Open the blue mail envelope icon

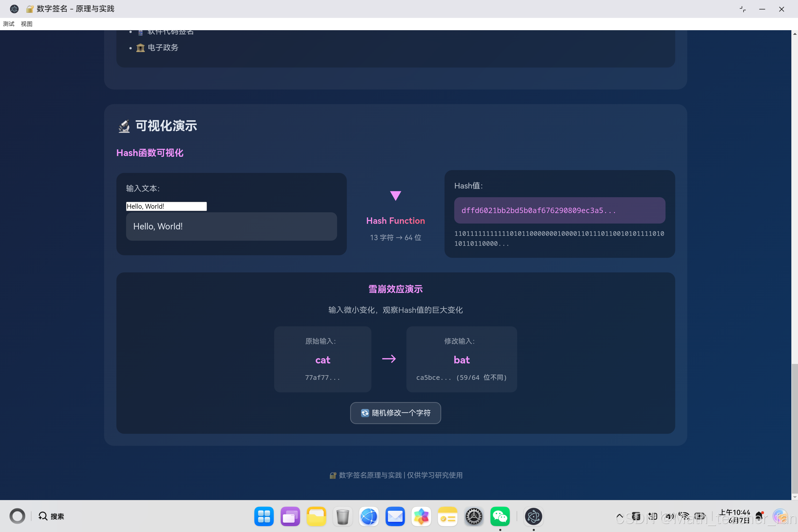395,516
